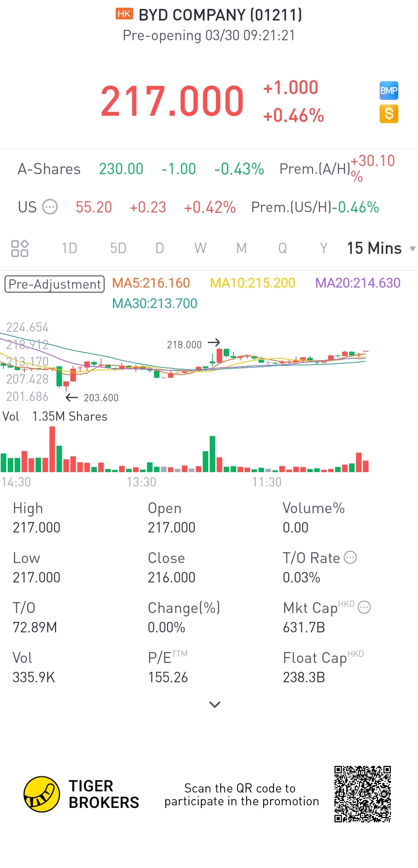This screenshot has height=868, width=418.
Task: Tap the main price 217.000
Action: click(172, 101)
